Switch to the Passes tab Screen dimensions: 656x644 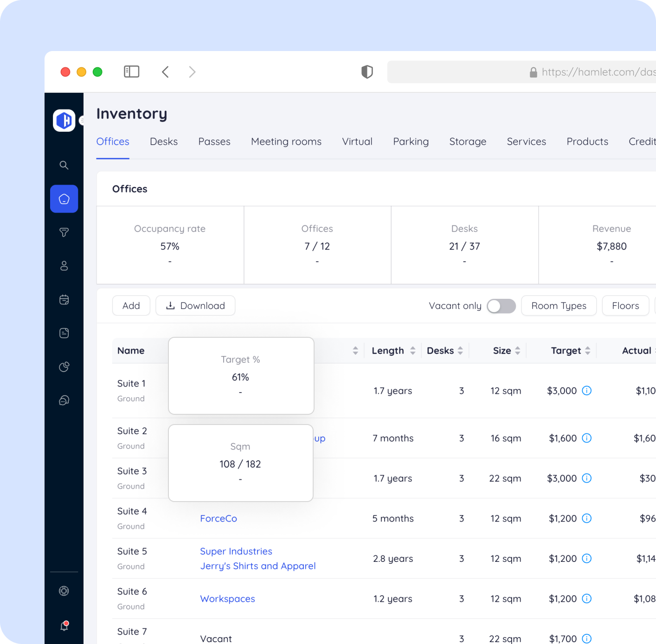(214, 142)
